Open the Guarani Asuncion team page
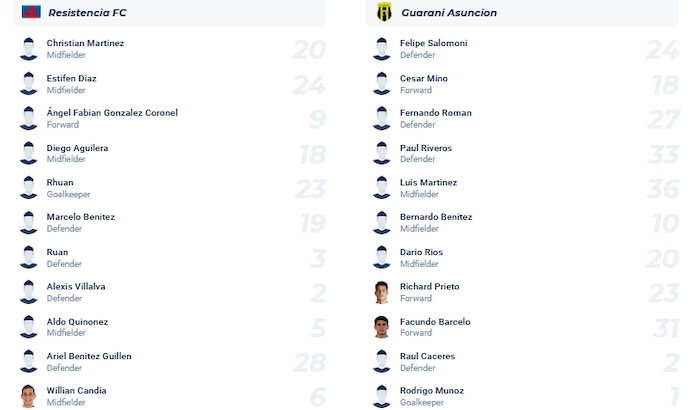This screenshot has width=690, height=410. pyautogui.click(x=449, y=13)
